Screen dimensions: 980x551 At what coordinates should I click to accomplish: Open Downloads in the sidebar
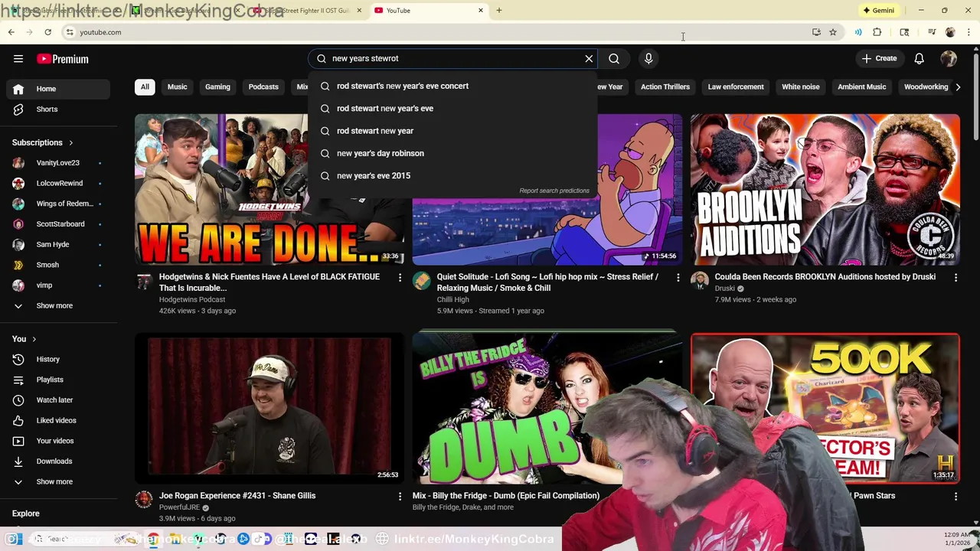coord(58,461)
